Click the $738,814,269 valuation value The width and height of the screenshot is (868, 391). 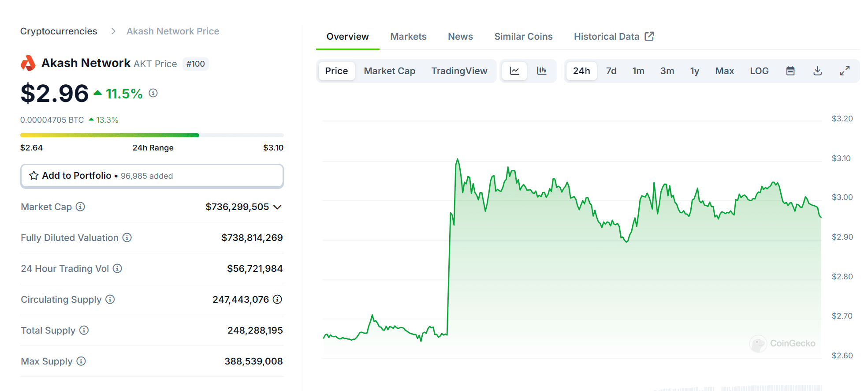252,238
